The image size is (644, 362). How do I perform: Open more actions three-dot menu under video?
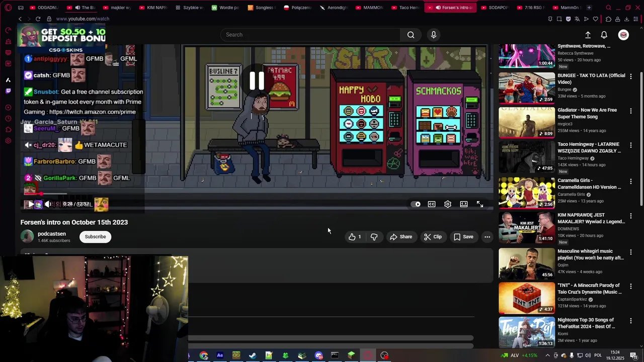[487, 237]
